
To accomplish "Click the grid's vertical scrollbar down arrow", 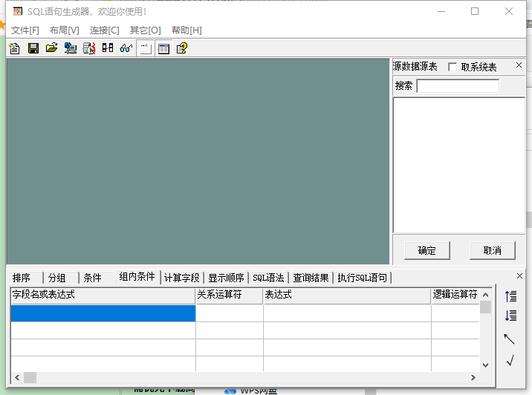I will [485, 365].
